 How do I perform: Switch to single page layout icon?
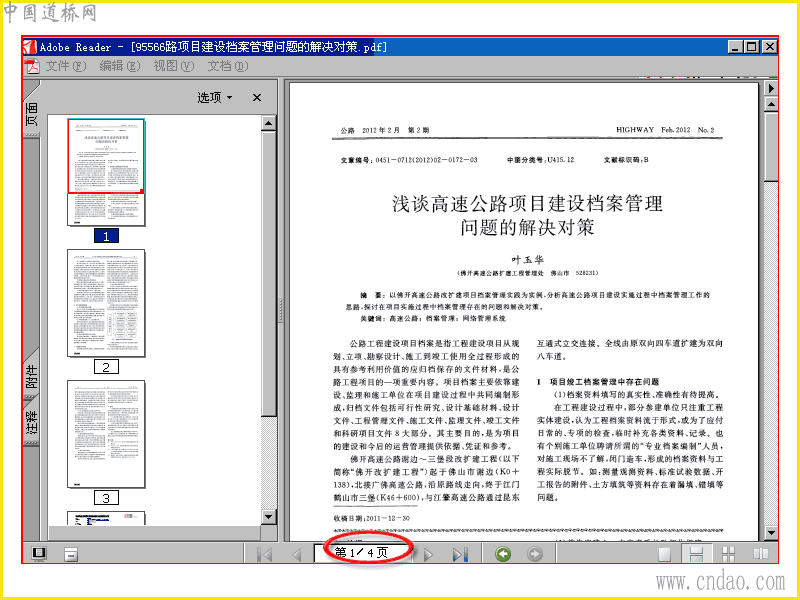pos(664,554)
